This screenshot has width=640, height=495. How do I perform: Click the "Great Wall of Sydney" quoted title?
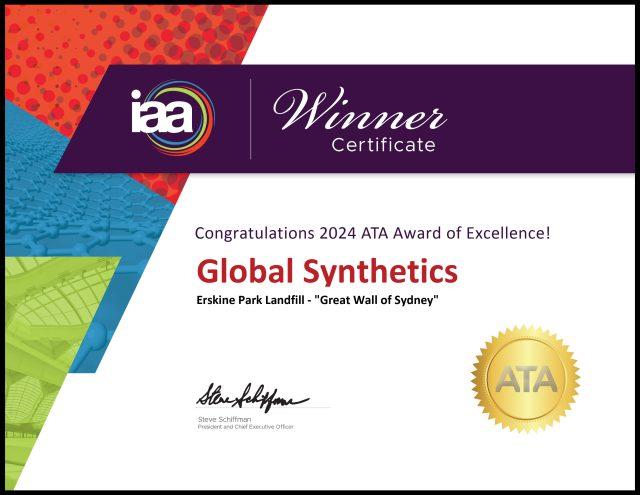point(377,300)
